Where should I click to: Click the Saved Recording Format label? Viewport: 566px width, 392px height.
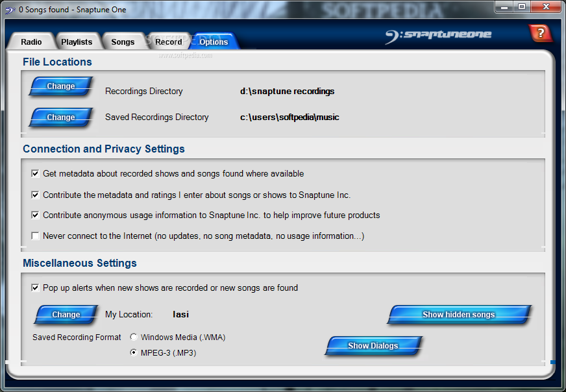tap(77, 337)
